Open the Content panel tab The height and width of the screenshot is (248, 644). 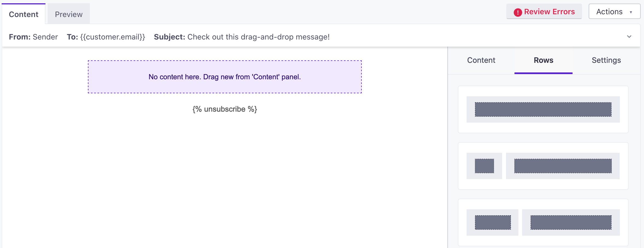(481, 60)
